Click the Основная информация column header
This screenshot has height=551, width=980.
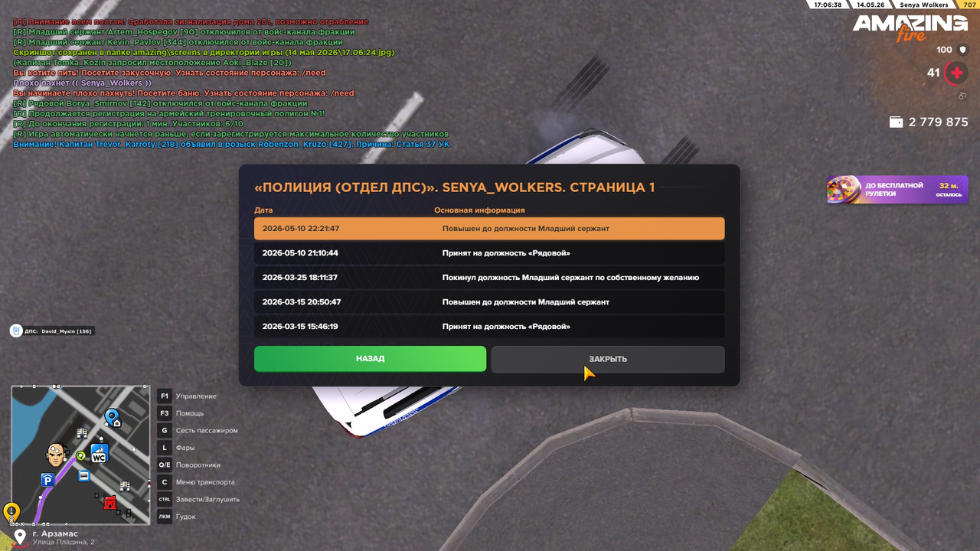(x=479, y=210)
